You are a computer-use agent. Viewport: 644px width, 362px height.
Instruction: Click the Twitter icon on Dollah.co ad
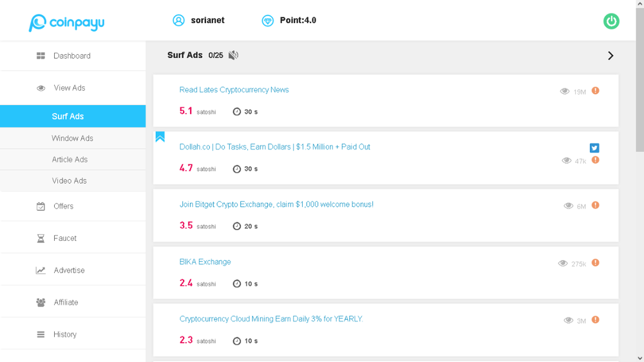click(x=594, y=148)
